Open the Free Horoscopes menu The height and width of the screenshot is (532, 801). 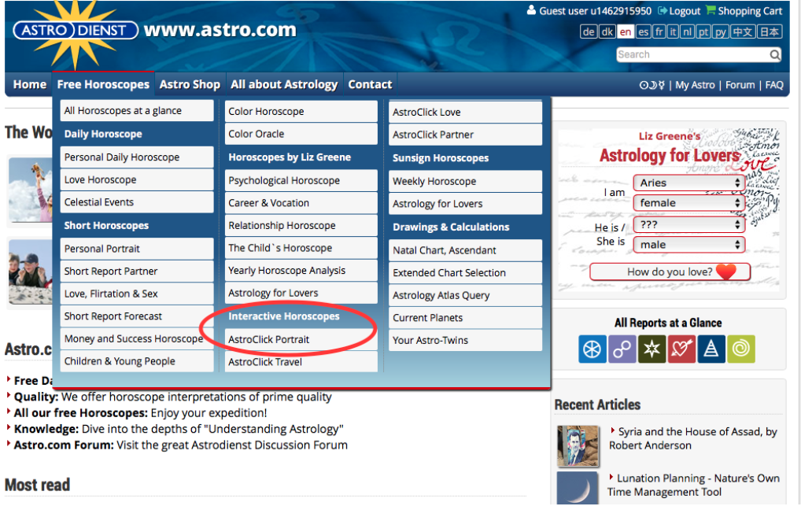coord(103,84)
